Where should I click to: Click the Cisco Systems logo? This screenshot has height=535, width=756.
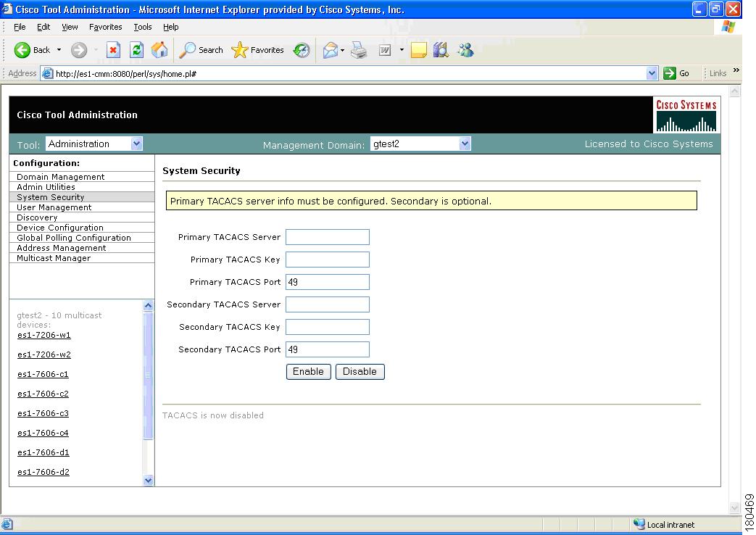tap(686, 115)
